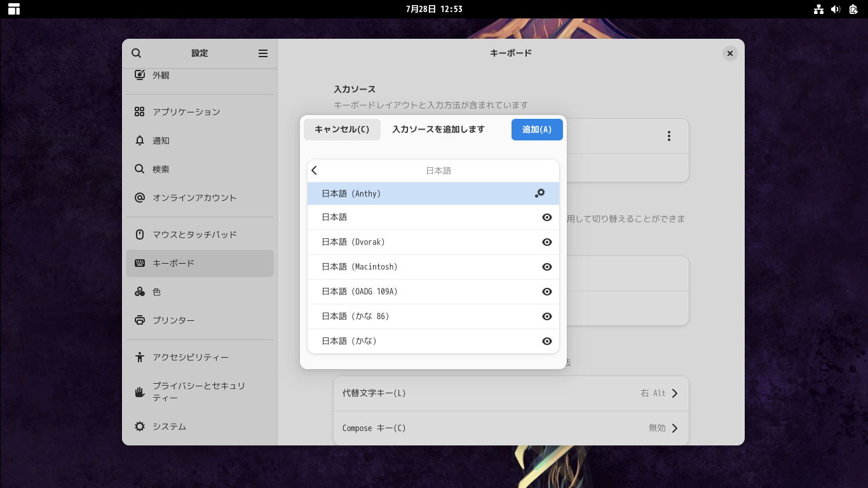
Task: Click the blue 追加(A) button
Action: 537,130
